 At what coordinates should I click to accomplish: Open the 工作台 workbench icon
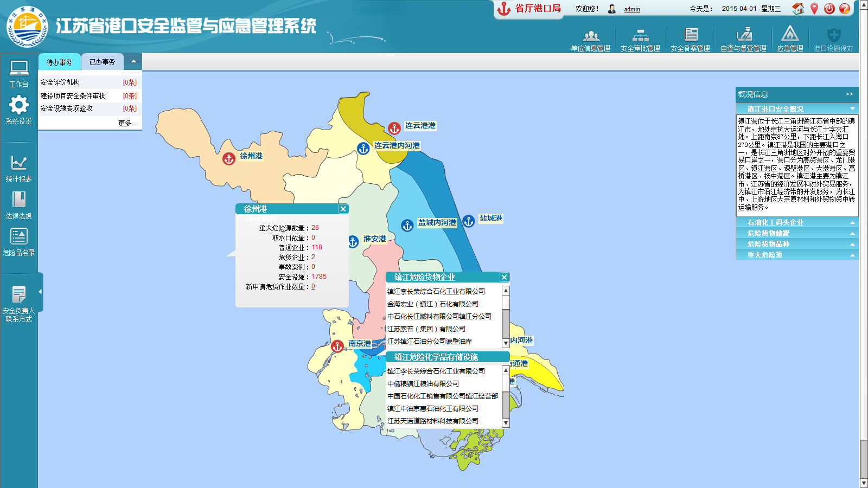point(19,69)
